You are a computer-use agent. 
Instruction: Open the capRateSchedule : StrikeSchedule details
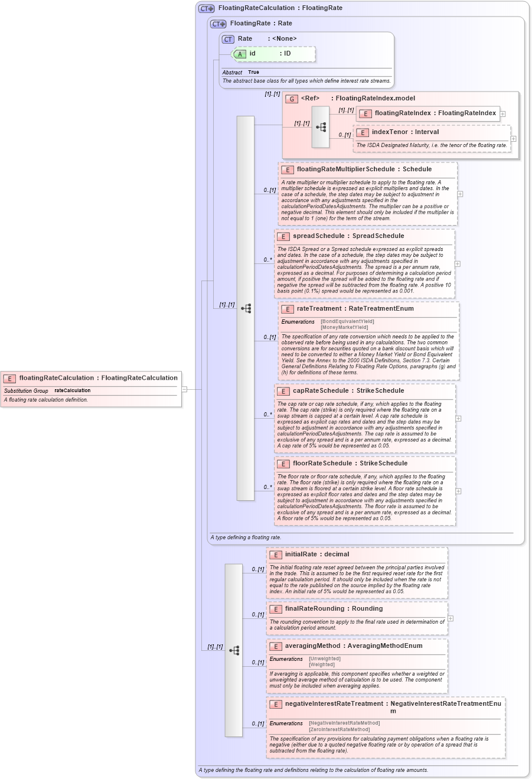pyautogui.click(x=457, y=418)
